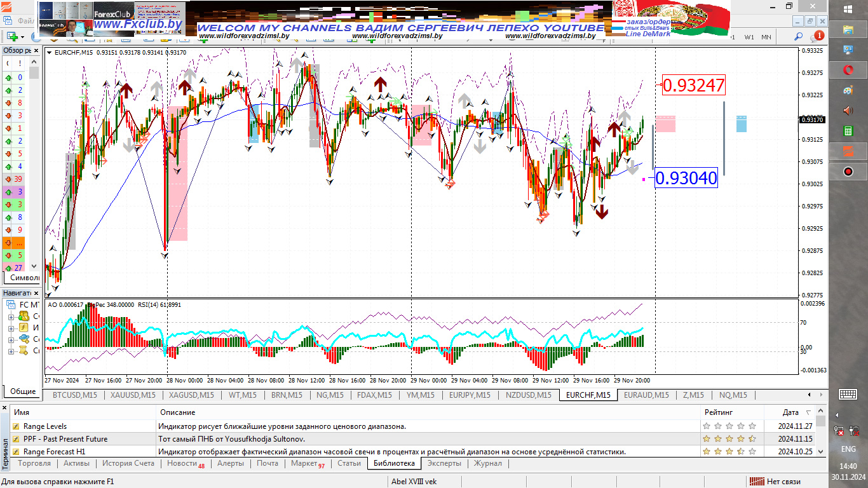Open the Новости terminal tab

[186, 463]
